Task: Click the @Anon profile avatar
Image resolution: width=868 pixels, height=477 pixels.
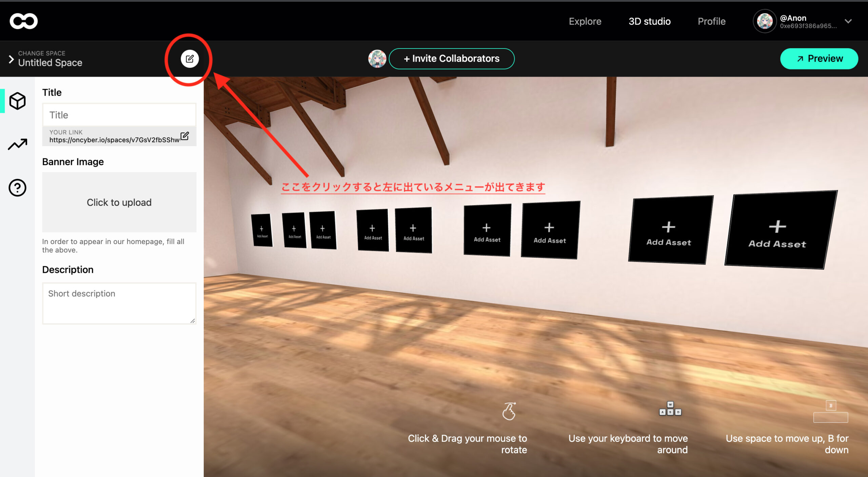Action: coord(765,21)
